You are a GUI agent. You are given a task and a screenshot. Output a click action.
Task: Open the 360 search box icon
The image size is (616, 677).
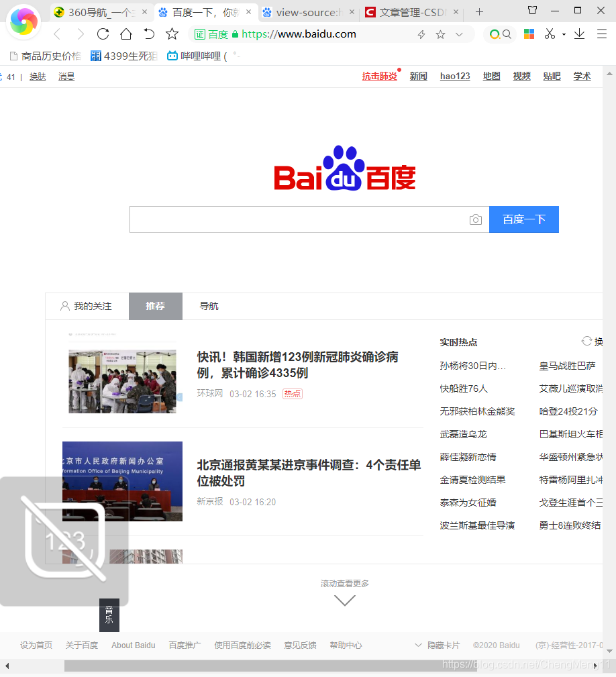point(501,34)
